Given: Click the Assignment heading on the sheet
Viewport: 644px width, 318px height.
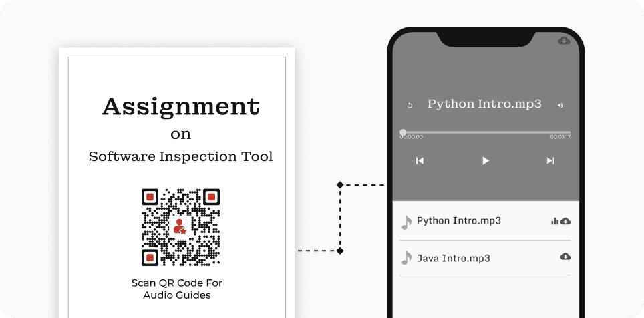Looking at the screenshot, I should click(181, 107).
